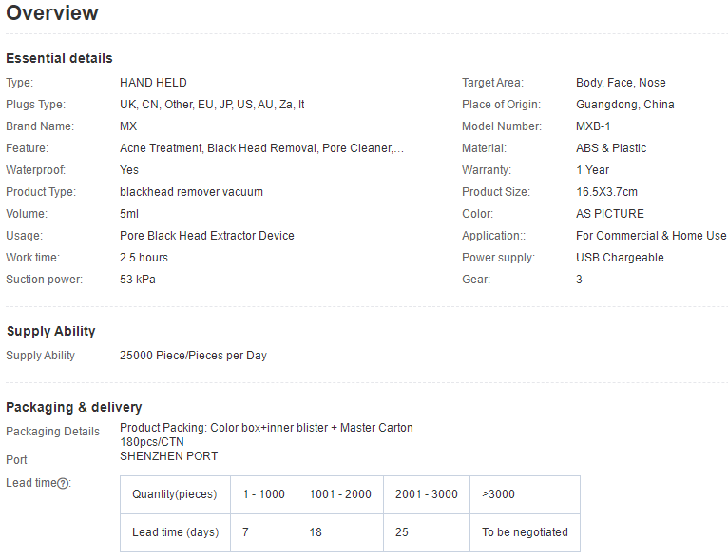Click the USB Chargeable power supply value
Image resolution: width=728 pixels, height=560 pixels.
click(620, 258)
